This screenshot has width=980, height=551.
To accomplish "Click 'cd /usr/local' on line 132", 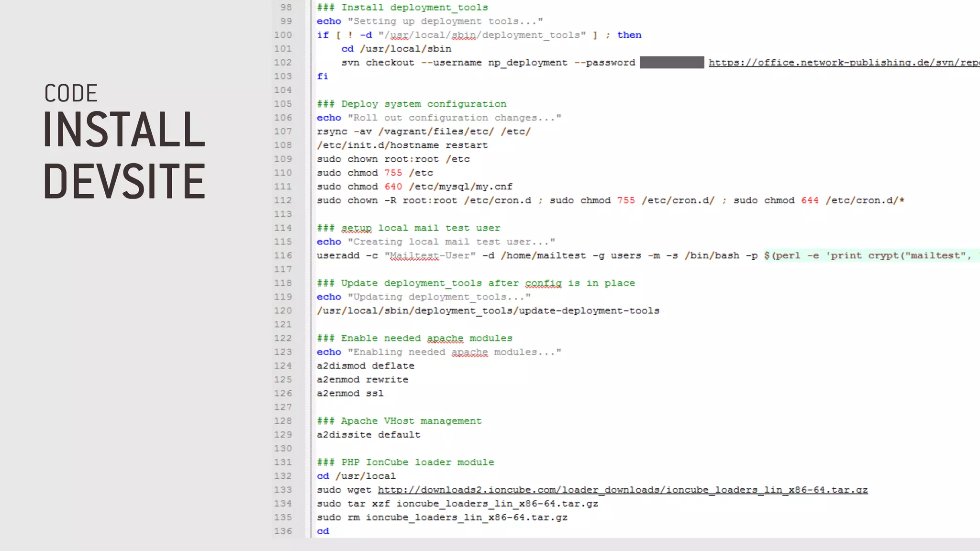I will (356, 476).
